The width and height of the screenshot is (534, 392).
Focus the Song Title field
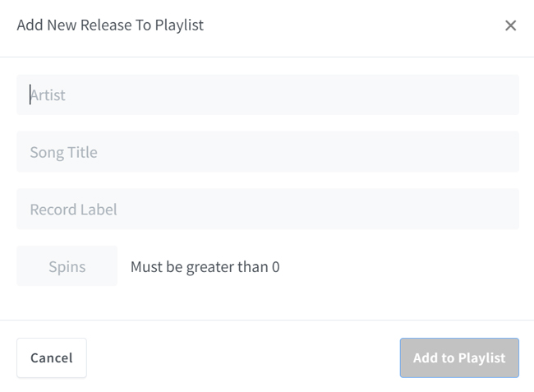point(268,152)
